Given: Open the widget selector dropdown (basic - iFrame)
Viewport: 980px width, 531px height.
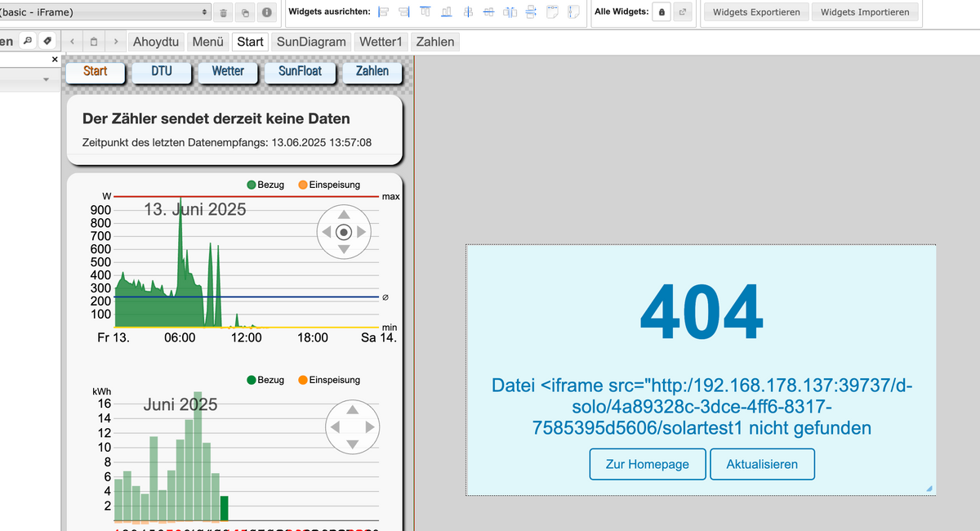Looking at the screenshot, I should point(105,13).
